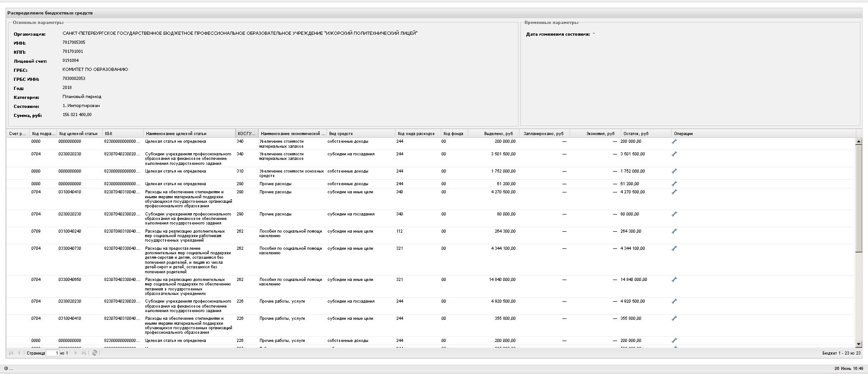
Task: Sort by Код подра... column header
Action: (x=43, y=134)
